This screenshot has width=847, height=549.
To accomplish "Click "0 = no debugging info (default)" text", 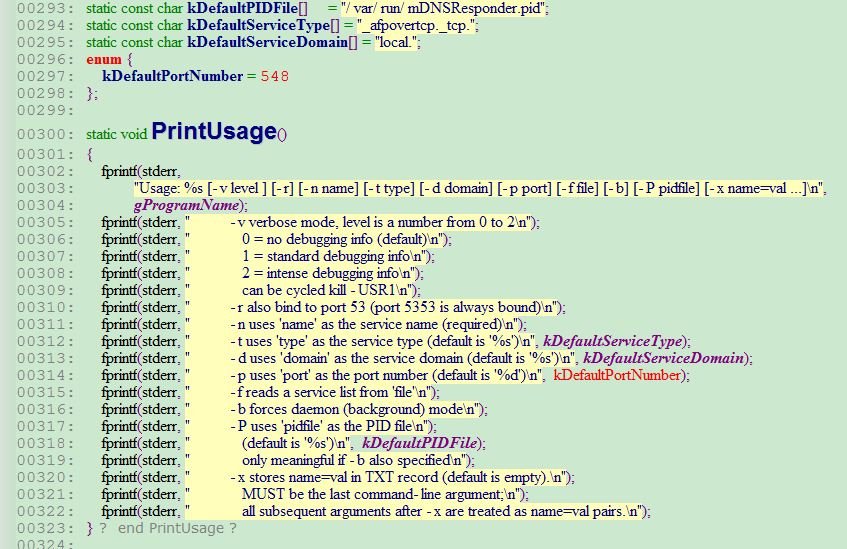I will tap(340, 239).
